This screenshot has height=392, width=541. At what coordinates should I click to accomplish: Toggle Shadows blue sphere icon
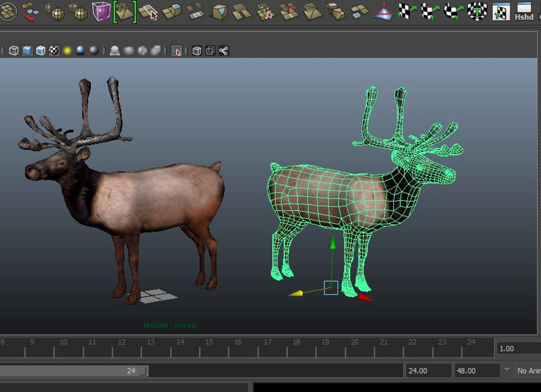80,50
